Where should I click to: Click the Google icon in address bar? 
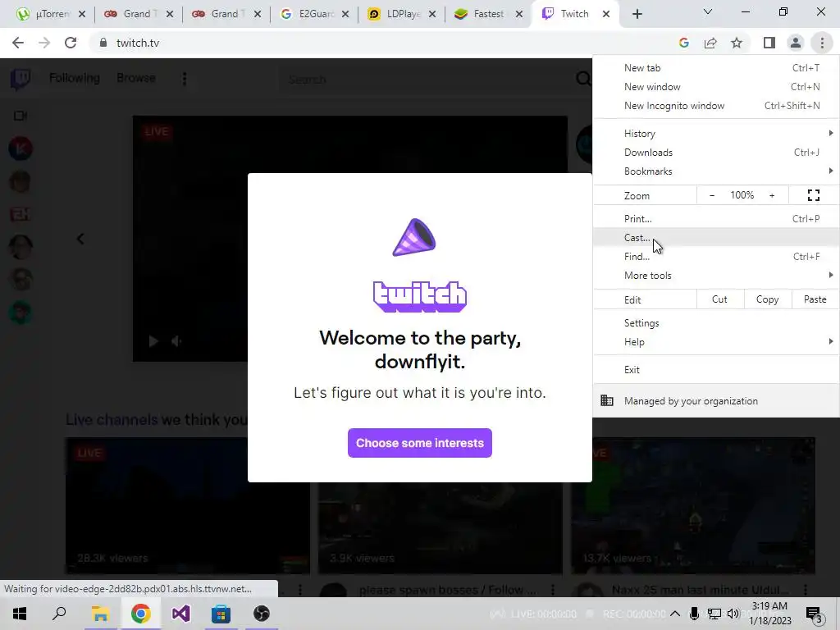coord(683,43)
